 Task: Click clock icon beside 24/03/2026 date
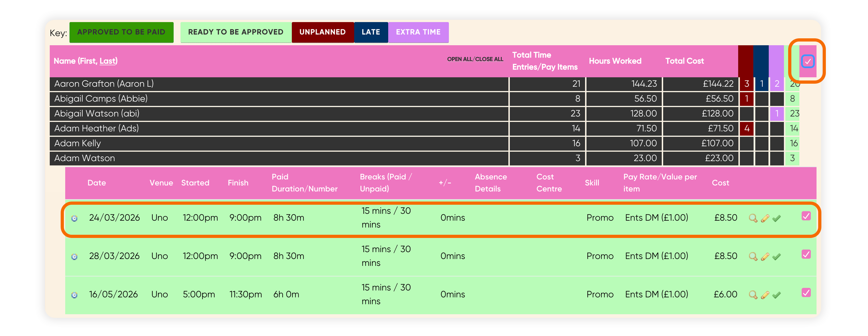tap(74, 218)
